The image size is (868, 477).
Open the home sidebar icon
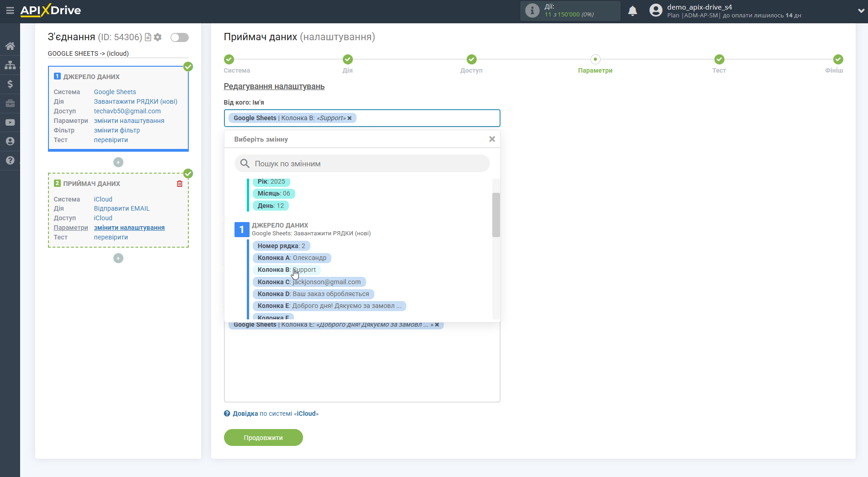10,46
